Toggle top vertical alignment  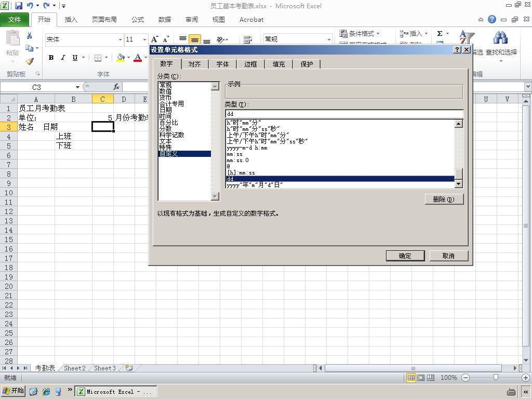[x=183, y=38]
